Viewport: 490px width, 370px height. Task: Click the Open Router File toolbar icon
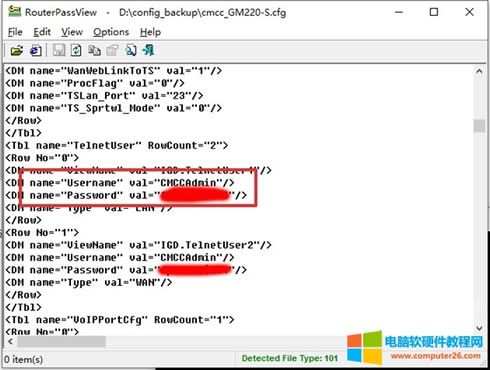(17, 51)
